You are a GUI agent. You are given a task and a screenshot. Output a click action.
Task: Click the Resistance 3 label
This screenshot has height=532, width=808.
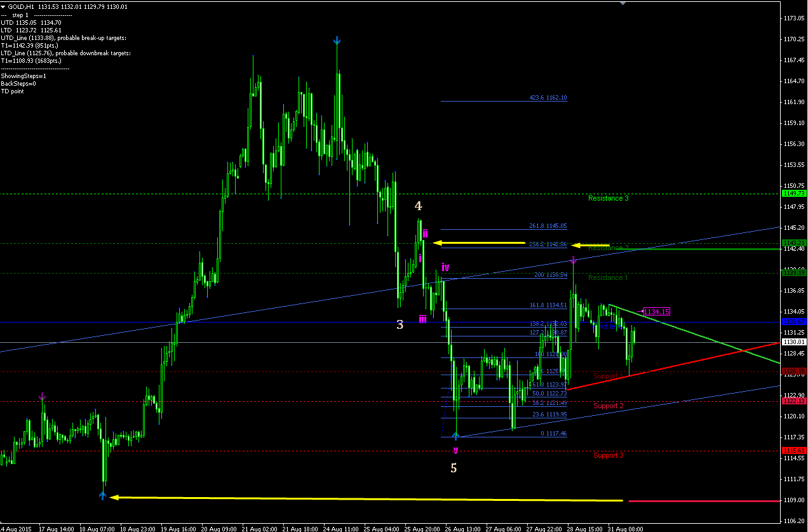tap(609, 198)
